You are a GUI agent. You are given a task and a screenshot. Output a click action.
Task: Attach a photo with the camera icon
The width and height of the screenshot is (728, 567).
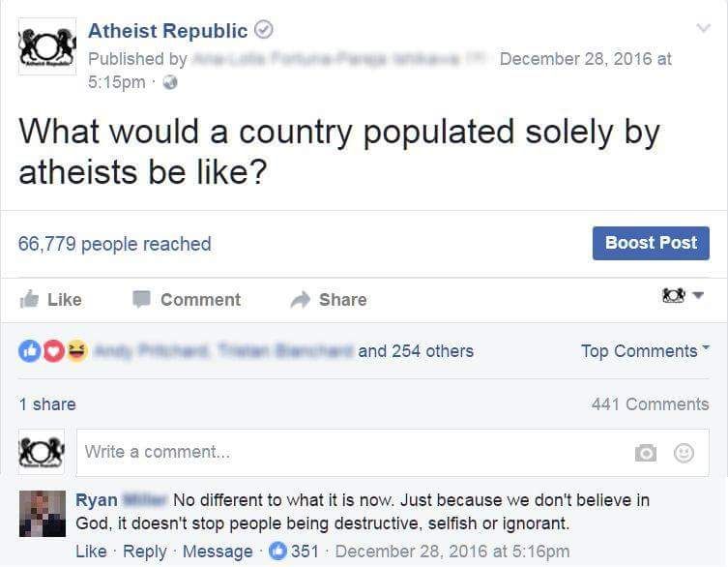point(646,453)
